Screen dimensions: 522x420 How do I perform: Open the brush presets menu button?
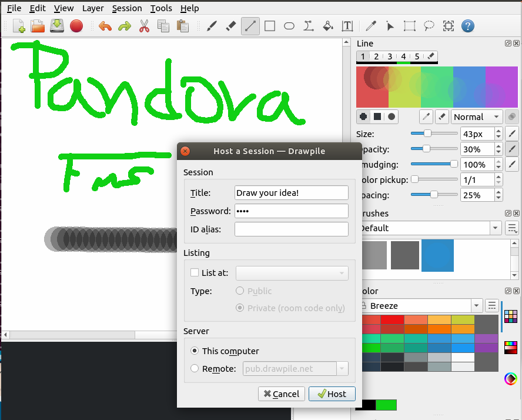[512, 228]
